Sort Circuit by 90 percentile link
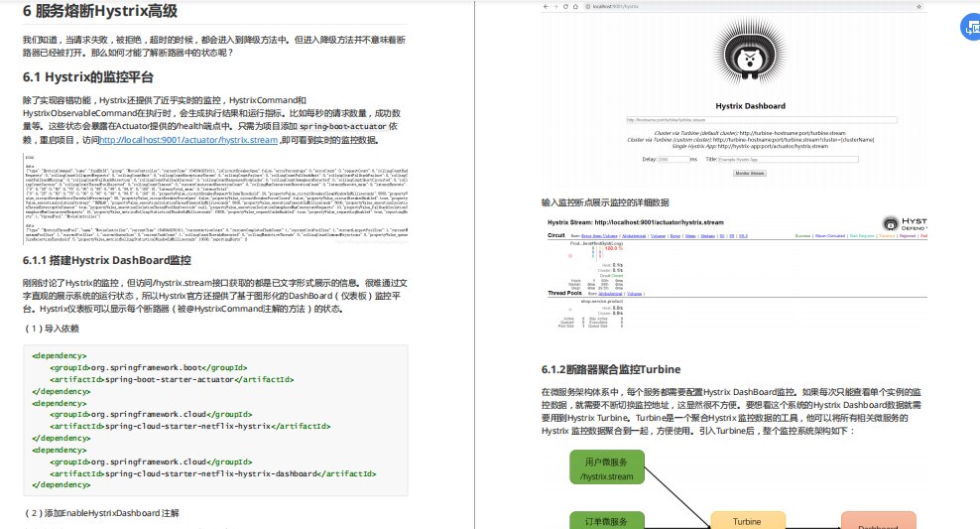This screenshot has width=980, height=529. (x=722, y=236)
